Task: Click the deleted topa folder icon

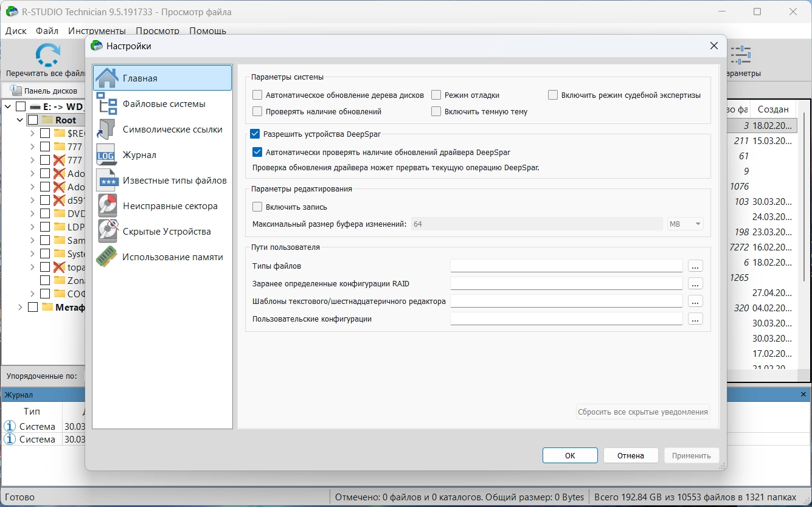Action: coord(59,267)
